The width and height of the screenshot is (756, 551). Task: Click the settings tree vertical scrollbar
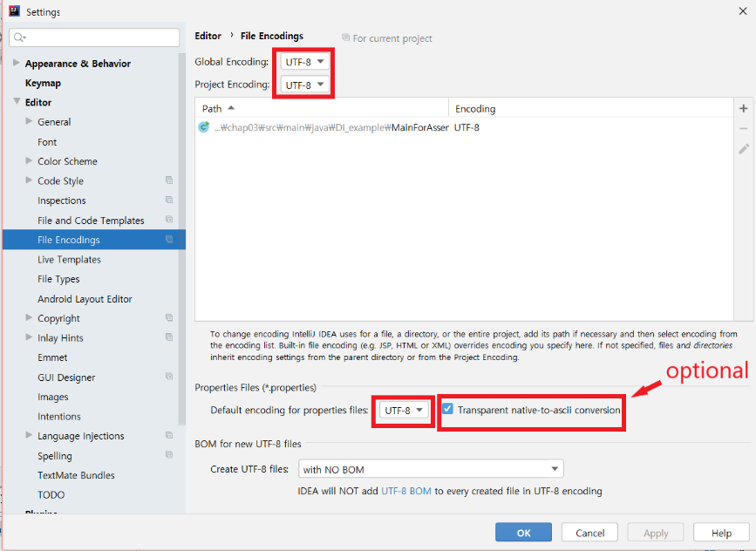181,239
